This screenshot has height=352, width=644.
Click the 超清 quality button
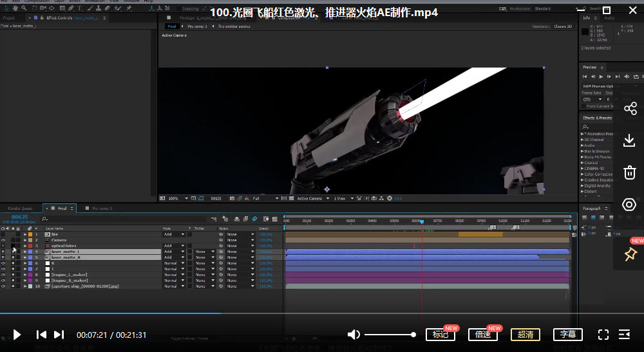[526, 335]
